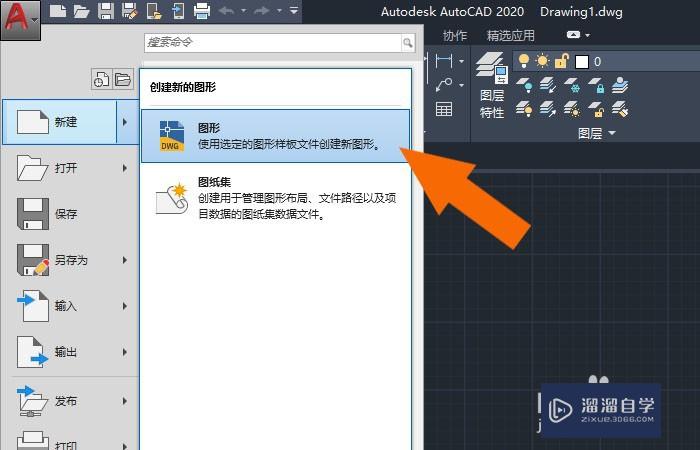
Task: Click the Undo arrow icon
Action: point(226,10)
